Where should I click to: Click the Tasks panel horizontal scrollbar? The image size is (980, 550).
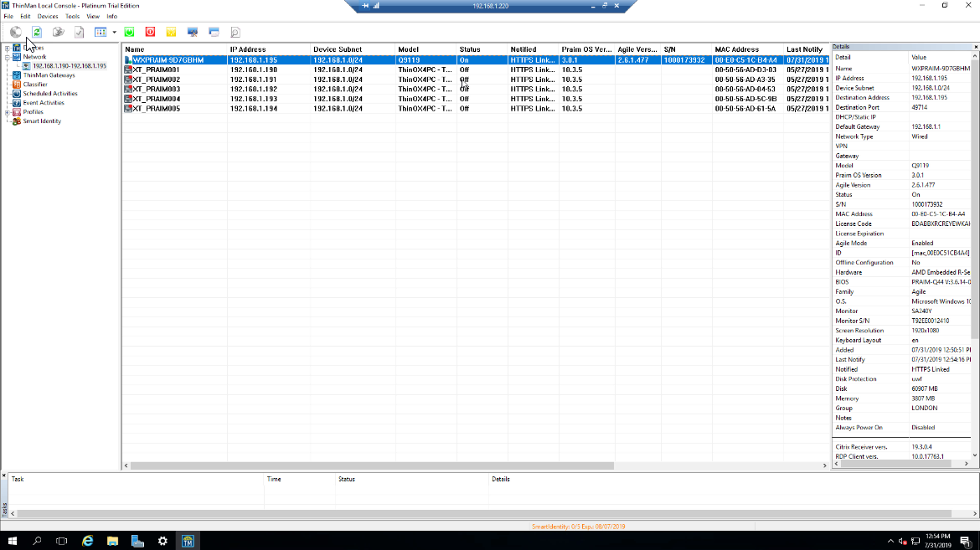coord(482,514)
